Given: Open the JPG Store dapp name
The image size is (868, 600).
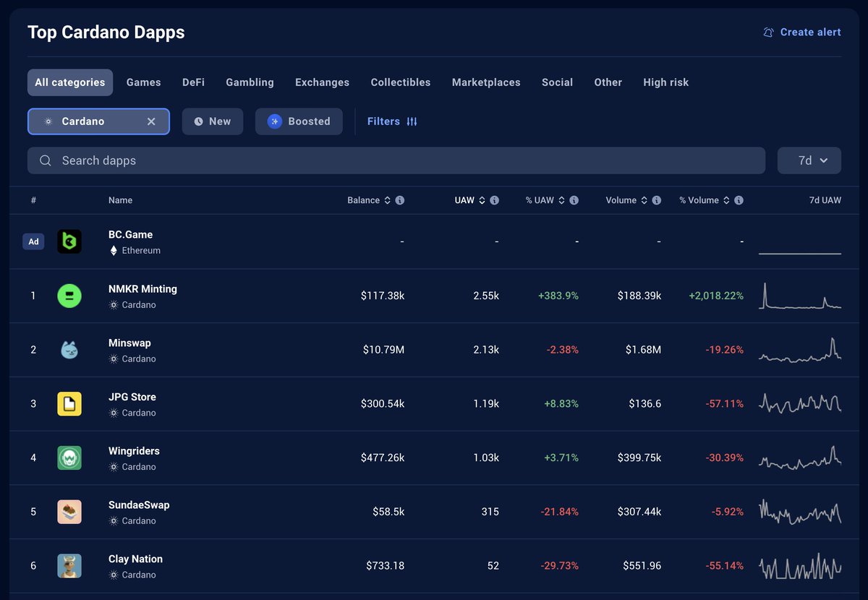Looking at the screenshot, I should pyautogui.click(x=132, y=397).
